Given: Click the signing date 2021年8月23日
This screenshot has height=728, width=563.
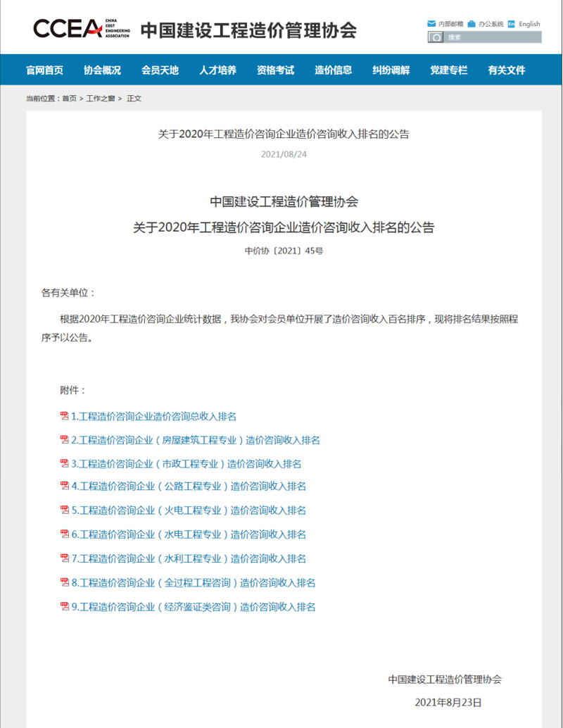Looking at the screenshot, I should tap(448, 703).
